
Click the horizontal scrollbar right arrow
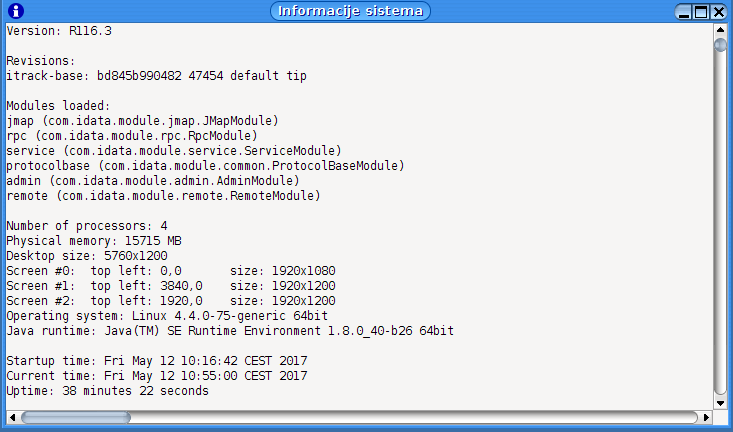pyautogui.click(x=706, y=417)
